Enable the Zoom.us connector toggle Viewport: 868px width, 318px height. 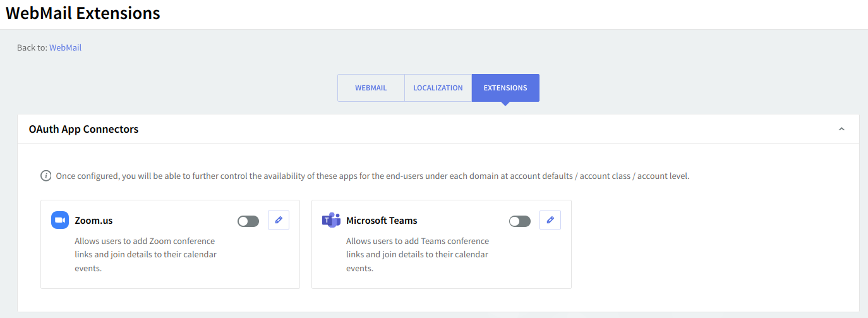coord(248,221)
